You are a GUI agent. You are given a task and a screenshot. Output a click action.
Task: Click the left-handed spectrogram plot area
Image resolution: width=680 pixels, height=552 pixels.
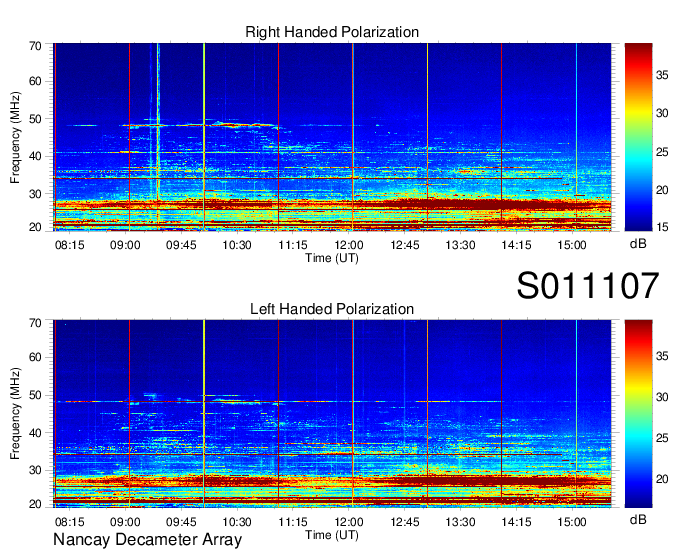coord(332,414)
